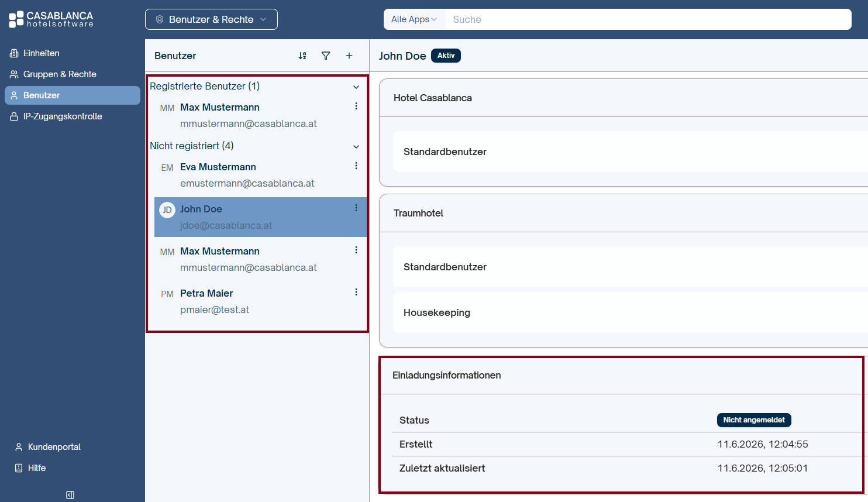Image resolution: width=868 pixels, height=502 pixels.
Task: Click Standardbenutzer under Traumhotel
Action: pos(631,267)
